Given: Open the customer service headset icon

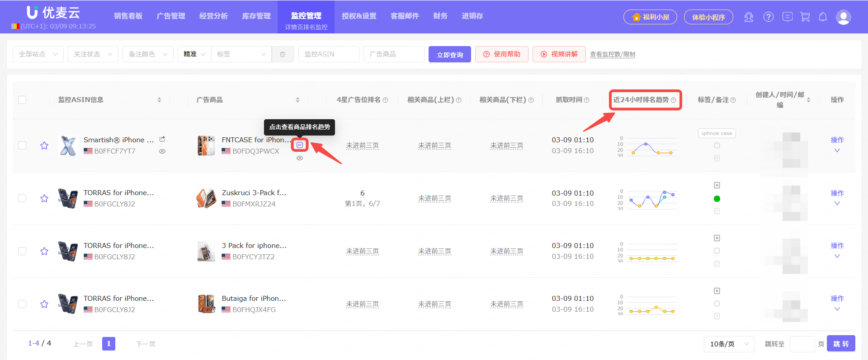Looking at the screenshot, I should pos(749,17).
